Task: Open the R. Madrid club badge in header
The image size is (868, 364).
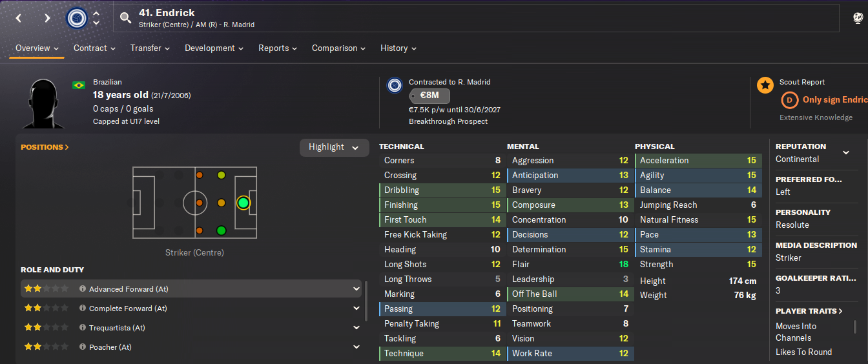Action: pos(77,18)
